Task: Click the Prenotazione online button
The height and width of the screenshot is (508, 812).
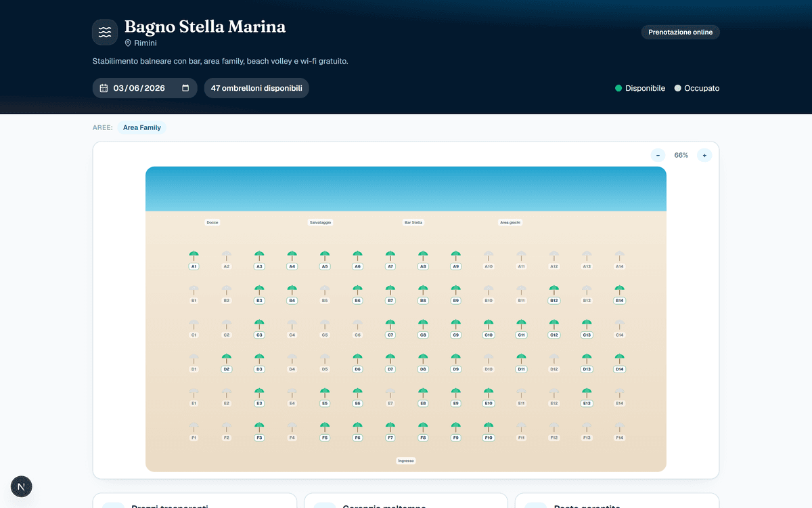Action: click(680, 32)
